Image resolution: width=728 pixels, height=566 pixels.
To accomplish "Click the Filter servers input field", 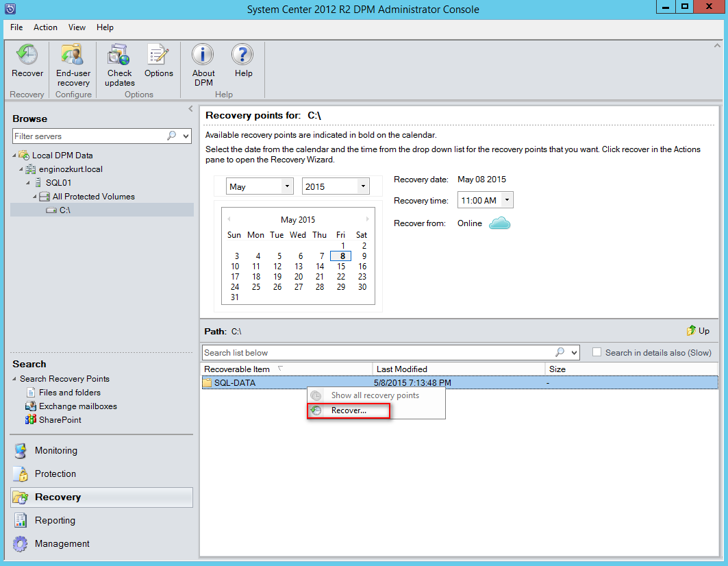I will [x=89, y=136].
